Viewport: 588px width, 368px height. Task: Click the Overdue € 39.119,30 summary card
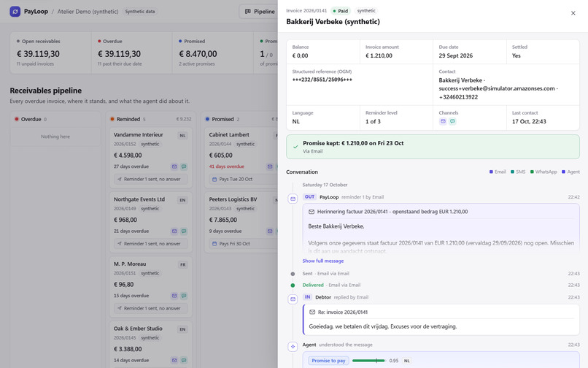pos(131,53)
